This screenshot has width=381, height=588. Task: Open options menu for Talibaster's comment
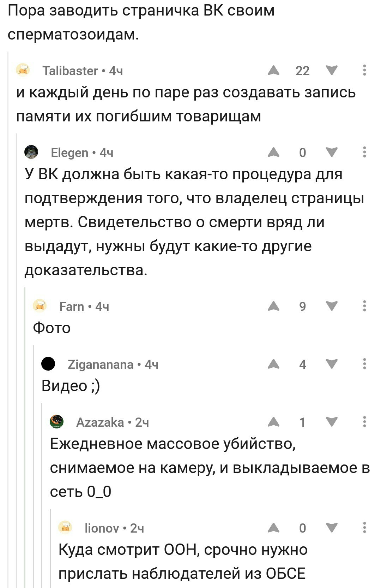pos(364,70)
